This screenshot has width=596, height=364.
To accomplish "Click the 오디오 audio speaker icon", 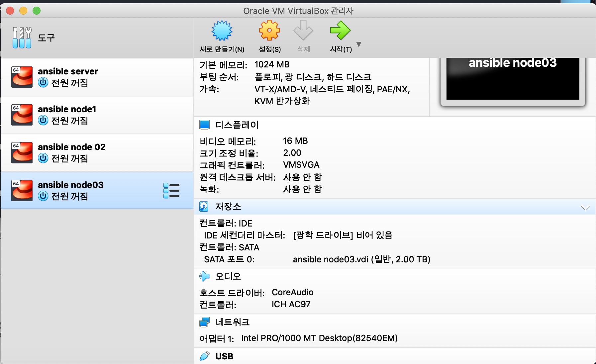I will tap(204, 276).
